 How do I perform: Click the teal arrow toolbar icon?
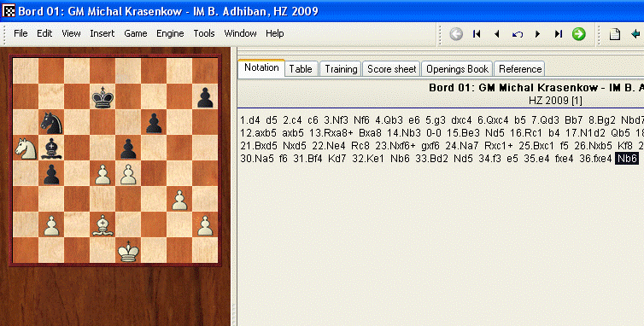point(635,33)
